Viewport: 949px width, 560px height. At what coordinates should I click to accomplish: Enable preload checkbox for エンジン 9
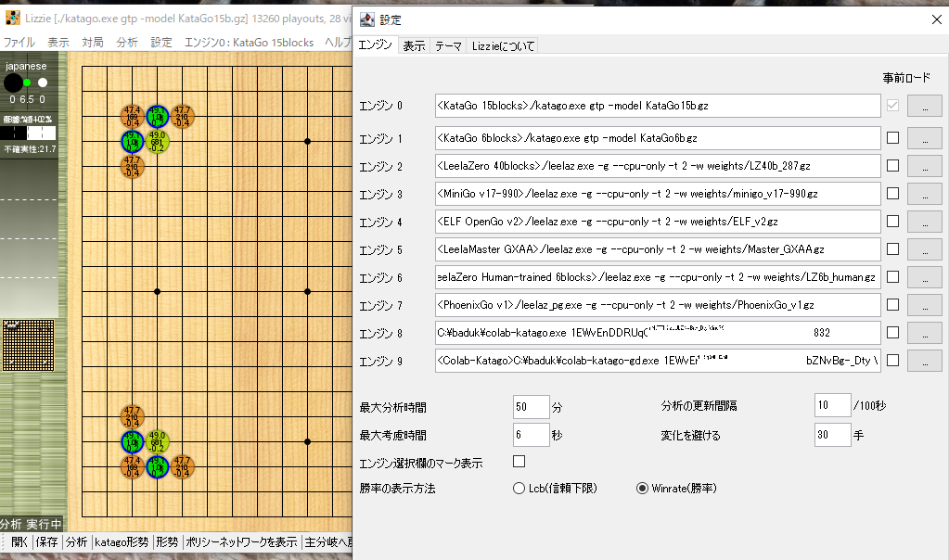892,361
